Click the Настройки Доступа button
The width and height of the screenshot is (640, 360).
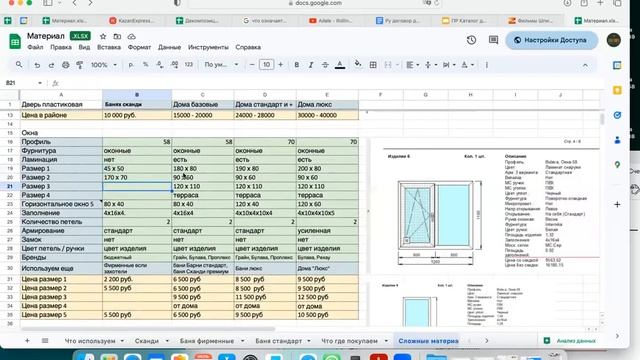point(552,40)
